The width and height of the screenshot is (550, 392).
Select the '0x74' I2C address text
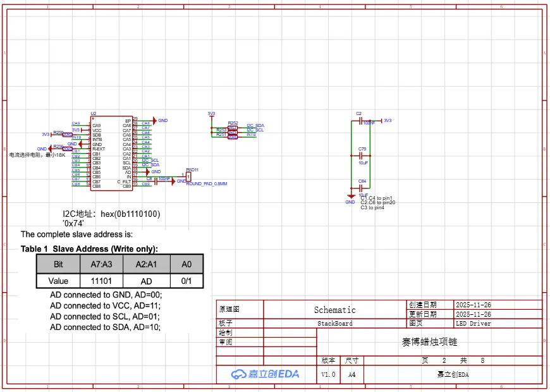point(73,224)
